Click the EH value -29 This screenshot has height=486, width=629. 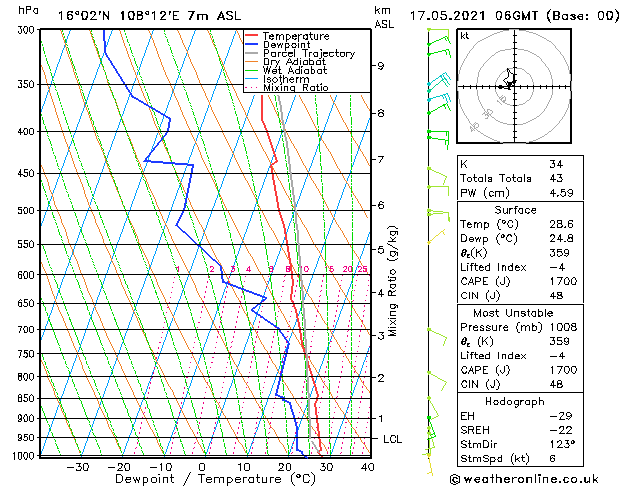point(560,416)
